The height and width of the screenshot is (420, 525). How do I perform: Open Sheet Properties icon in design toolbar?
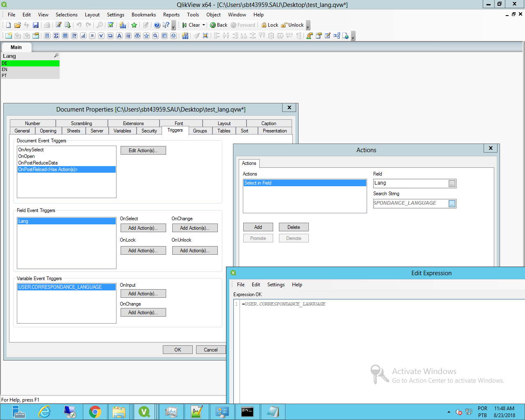[x=36, y=36]
